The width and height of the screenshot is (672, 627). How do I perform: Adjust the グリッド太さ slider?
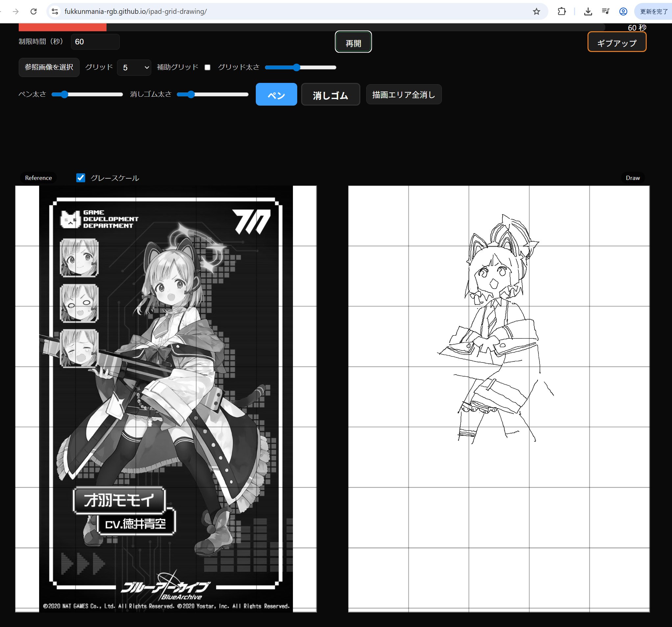[x=300, y=67]
